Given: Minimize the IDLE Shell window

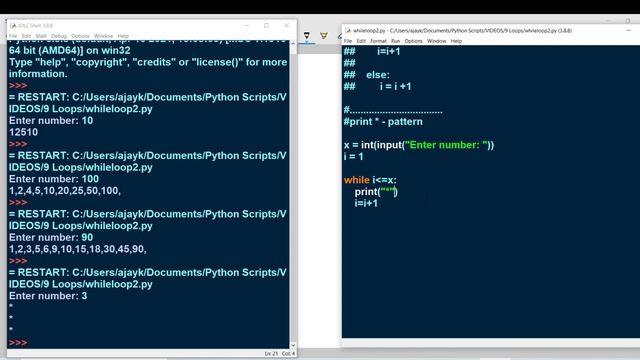Looking at the screenshot, I should pyautogui.click(x=246, y=25).
